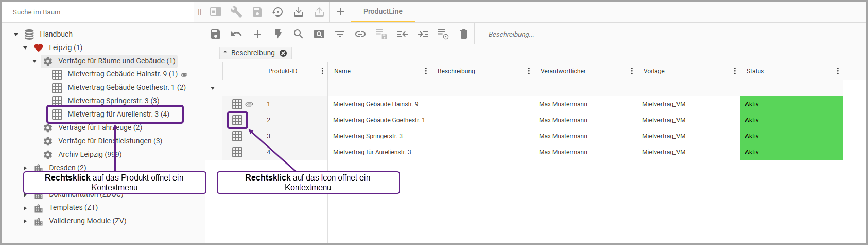Click the magnifier search icon
Image resolution: width=868 pixels, height=245 pixels.
coord(298,34)
